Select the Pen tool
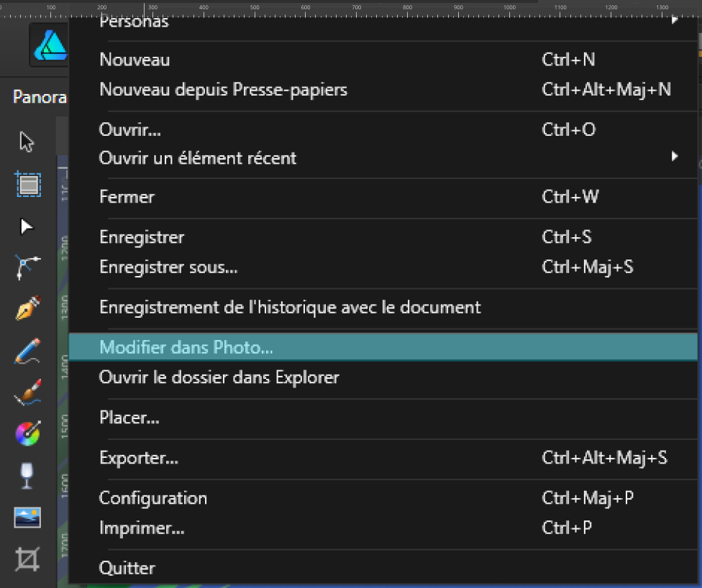Viewport: 702px width, 588px height. coord(28,308)
